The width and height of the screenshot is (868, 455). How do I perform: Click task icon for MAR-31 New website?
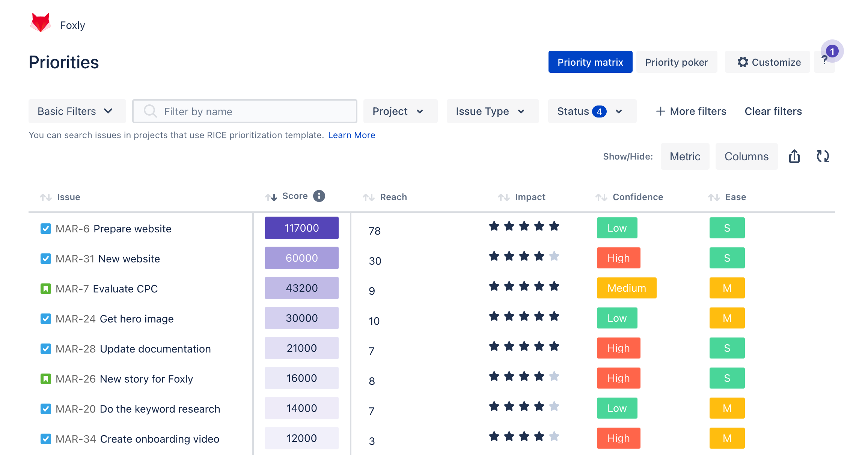46,259
